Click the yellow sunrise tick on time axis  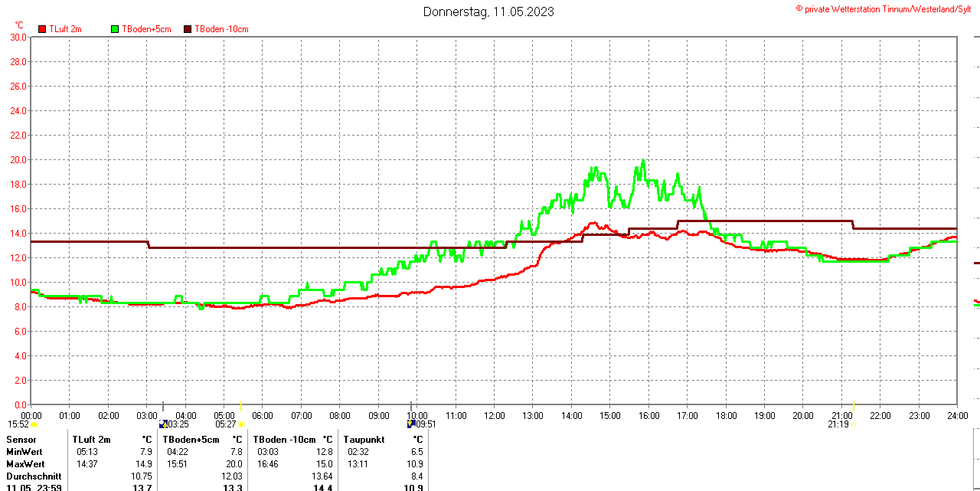(241, 405)
